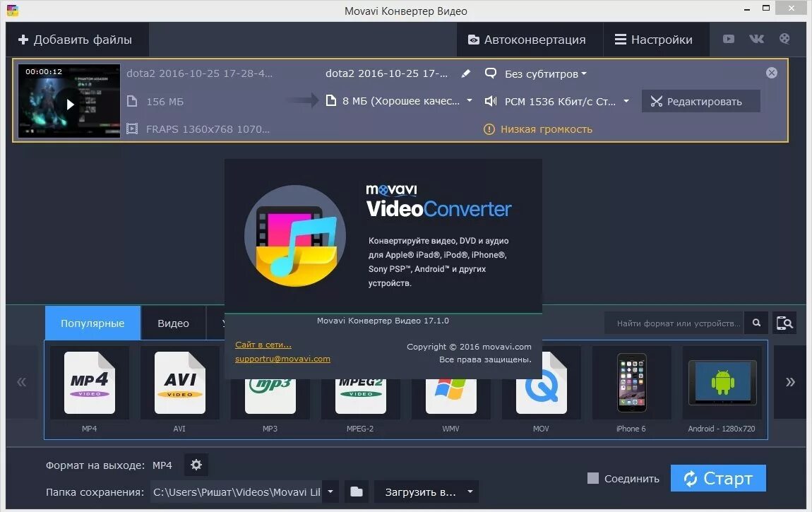This screenshot has height=512, width=812.
Task: Toggle the Соединить checkbox
Action: pos(593,478)
